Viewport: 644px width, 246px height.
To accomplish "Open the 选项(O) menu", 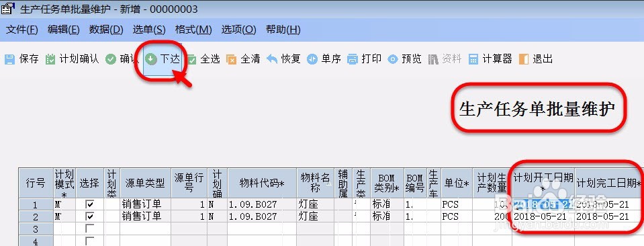I will pyautogui.click(x=239, y=30).
